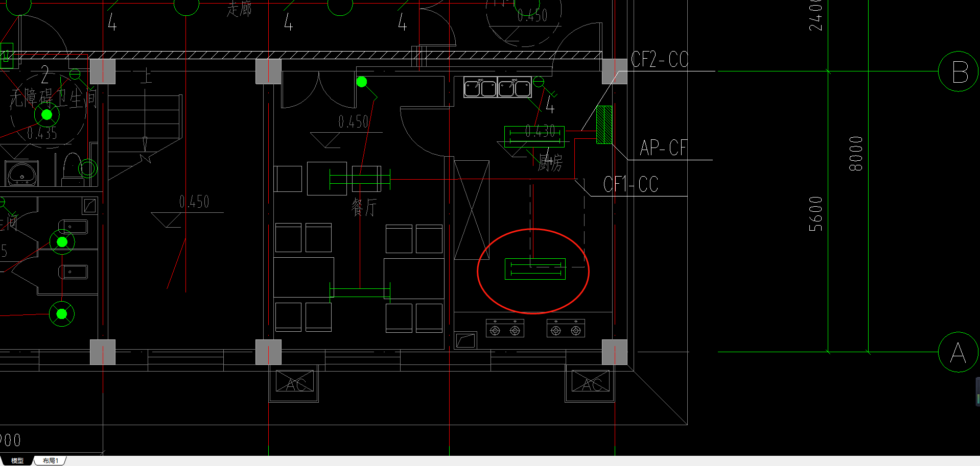Select the circled green kitchen light fixture
This screenshot has height=466, width=980.
(535, 269)
